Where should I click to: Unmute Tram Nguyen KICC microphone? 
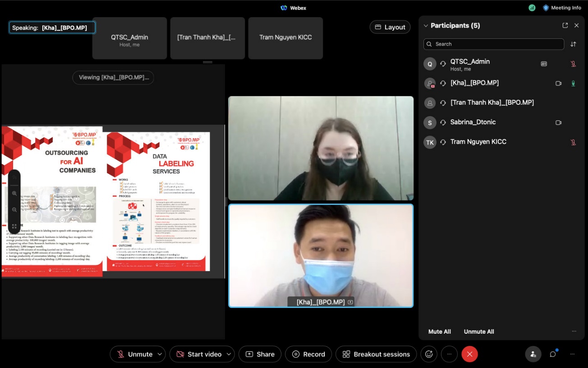pyautogui.click(x=573, y=142)
